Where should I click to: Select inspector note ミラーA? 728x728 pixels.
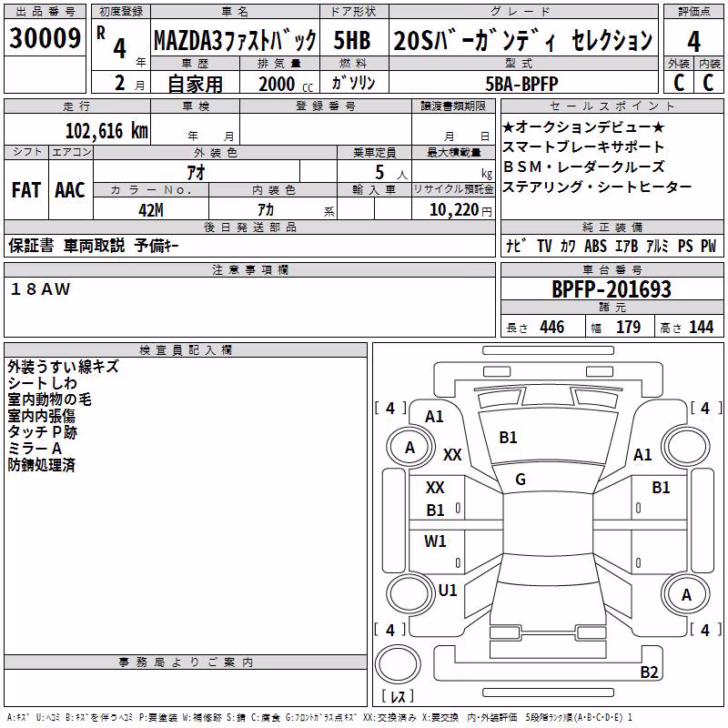coord(35,449)
